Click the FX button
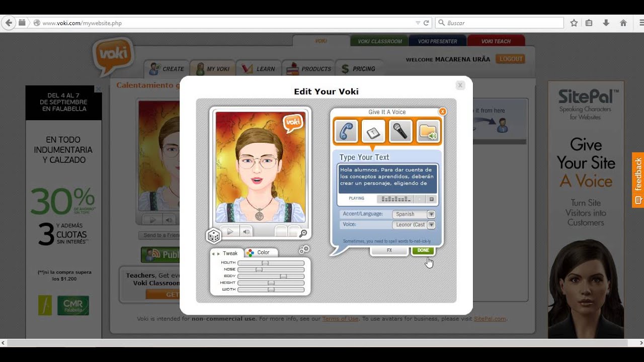The height and width of the screenshot is (362, 644). click(389, 250)
